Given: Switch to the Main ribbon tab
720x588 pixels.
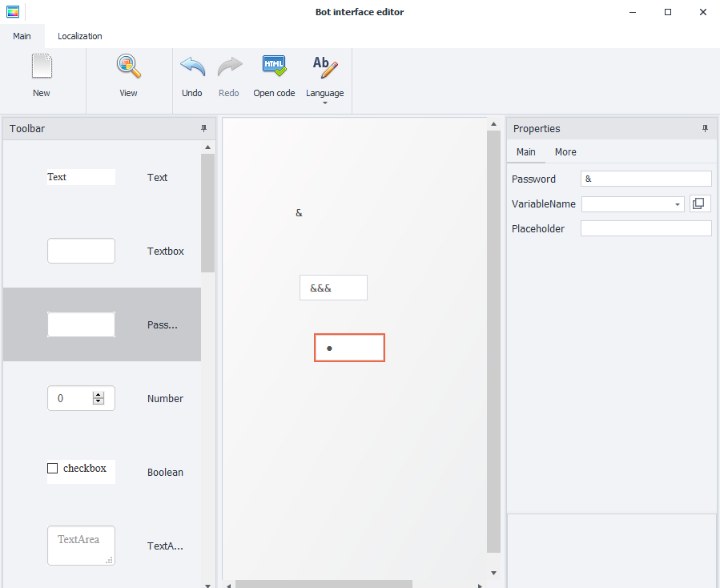Looking at the screenshot, I should [x=22, y=36].
